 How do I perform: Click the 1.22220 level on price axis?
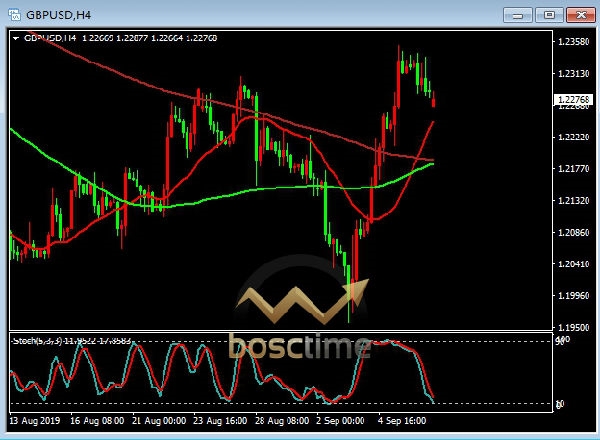click(572, 137)
